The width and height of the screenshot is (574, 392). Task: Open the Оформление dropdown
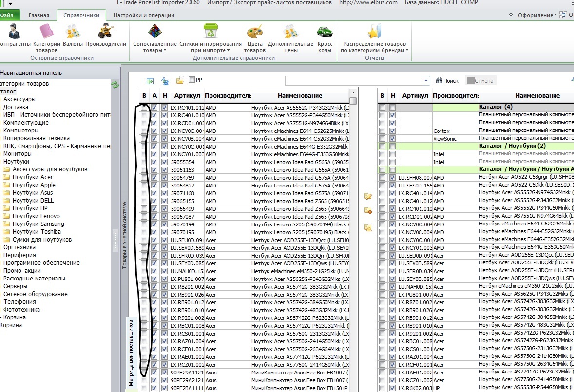click(537, 15)
